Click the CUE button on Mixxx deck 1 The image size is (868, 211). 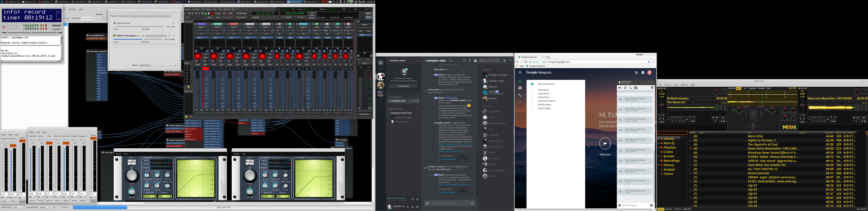tap(723, 118)
